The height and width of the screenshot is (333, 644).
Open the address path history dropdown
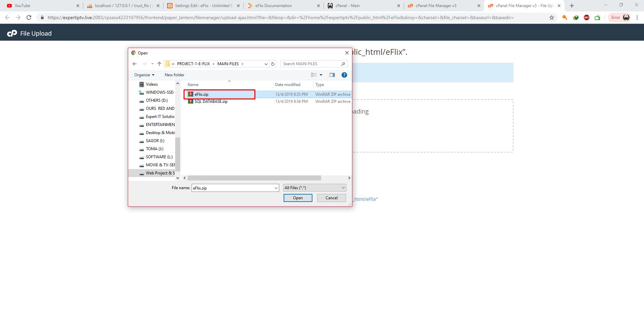tap(266, 64)
